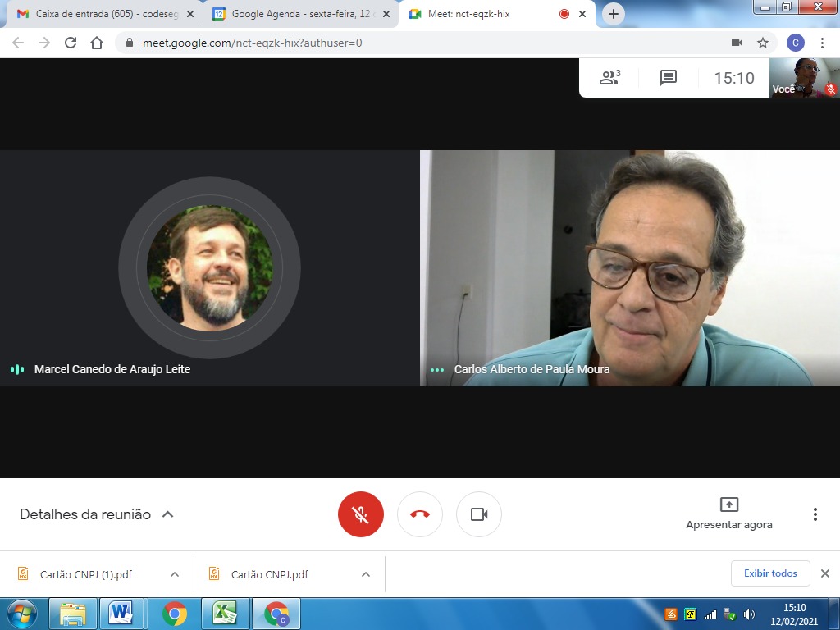Viewport: 840px width, 630px height.
Task: Go forward in browser history
Action: tap(44, 43)
